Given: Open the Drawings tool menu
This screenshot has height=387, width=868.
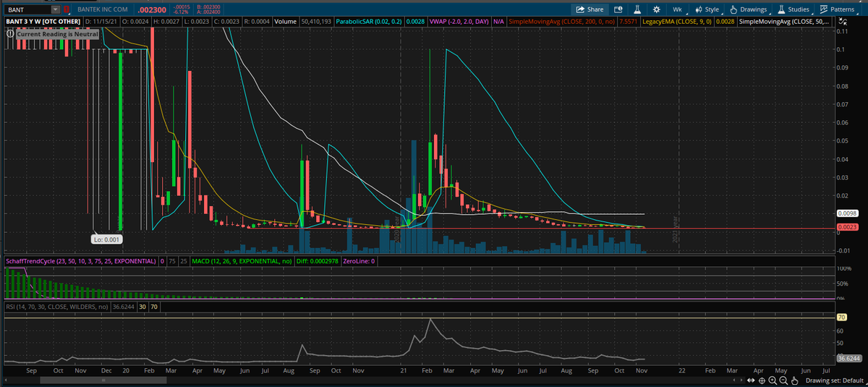Looking at the screenshot, I should pyautogui.click(x=748, y=9).
